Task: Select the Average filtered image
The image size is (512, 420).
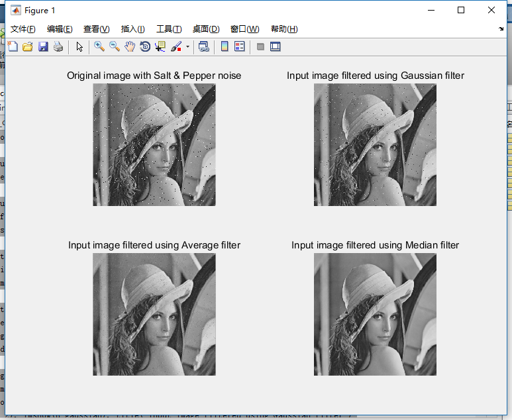Action: (154, 314)
